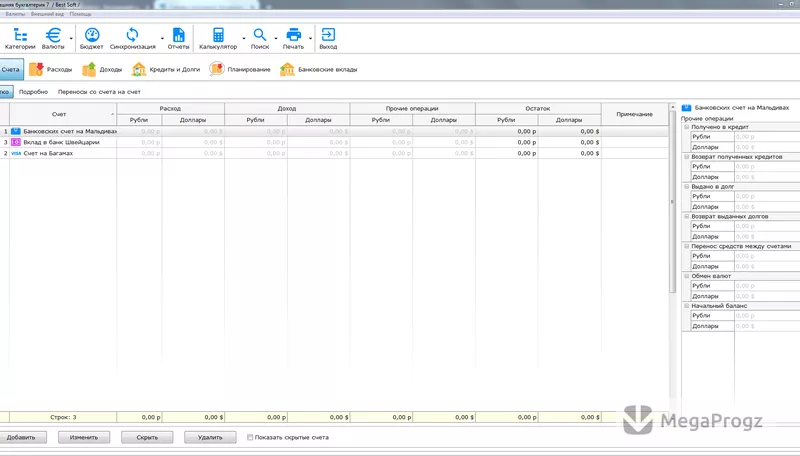Open dropdown arrow next to Поиск
The height and width of the screenshot is (456, 800).
(x=276, y=39)
